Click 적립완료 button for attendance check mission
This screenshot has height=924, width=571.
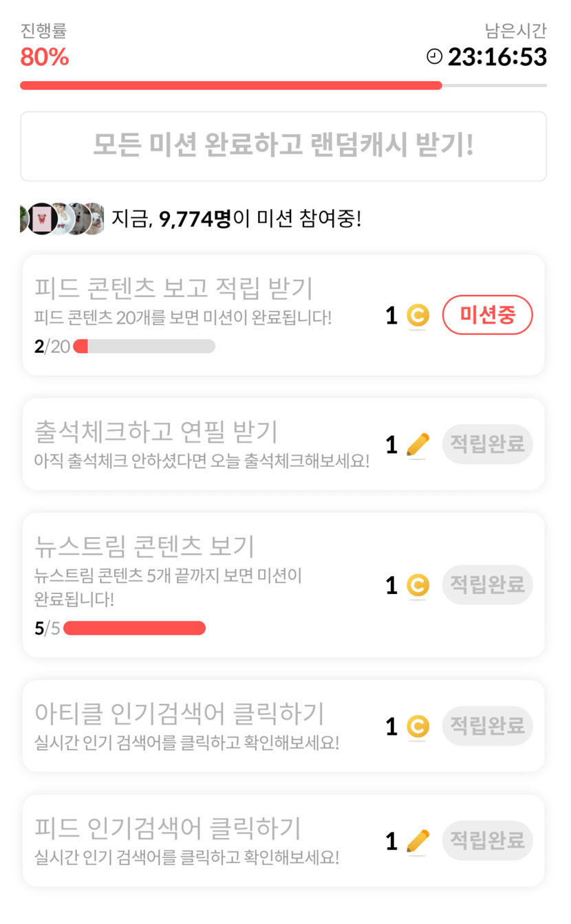click(487, 444)
